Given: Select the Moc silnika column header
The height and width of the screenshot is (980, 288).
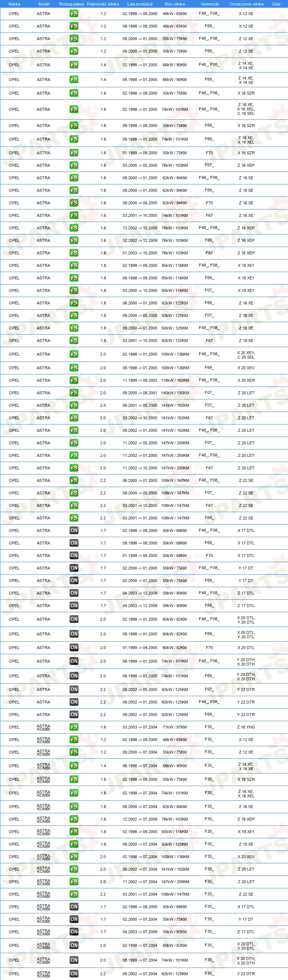Looking at the screenshot, I should tap(175, 4).
